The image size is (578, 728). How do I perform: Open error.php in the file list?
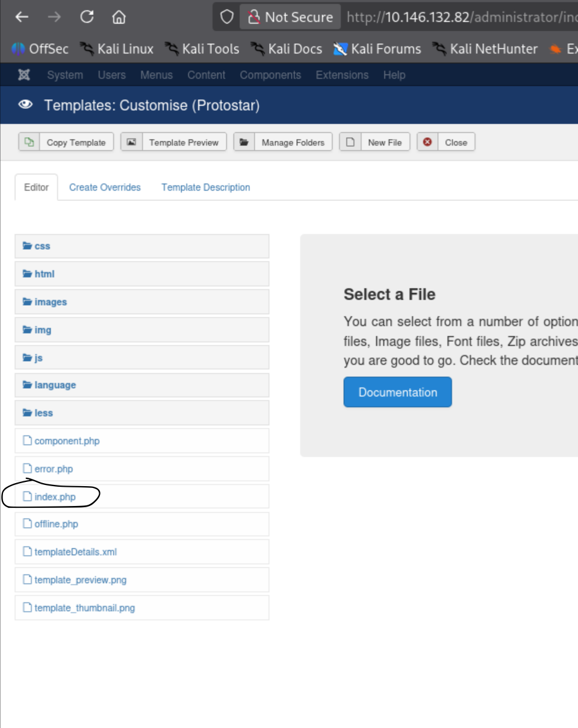pyautogui.click(x=142, y=469)
